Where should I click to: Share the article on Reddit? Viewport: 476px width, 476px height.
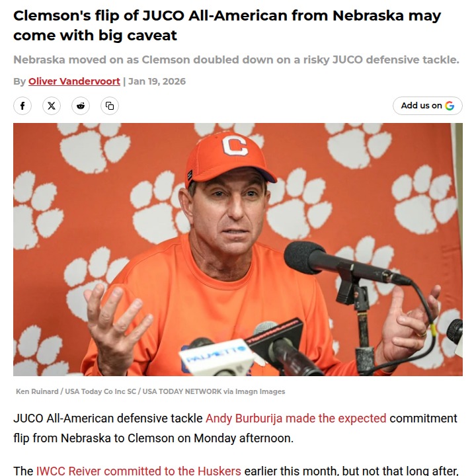(81, 106)
